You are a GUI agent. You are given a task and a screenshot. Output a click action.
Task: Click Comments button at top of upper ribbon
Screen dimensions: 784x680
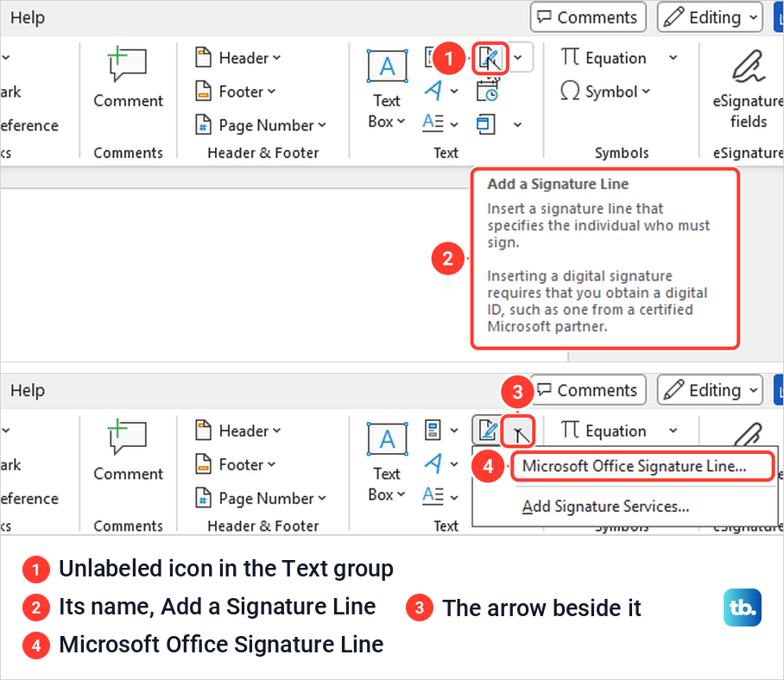[588, 17]
